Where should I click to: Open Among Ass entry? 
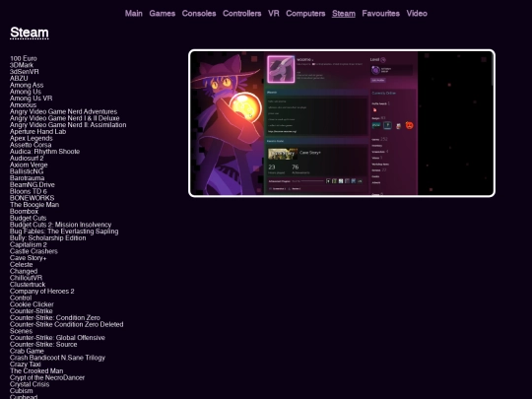click(x=27, y=85)
